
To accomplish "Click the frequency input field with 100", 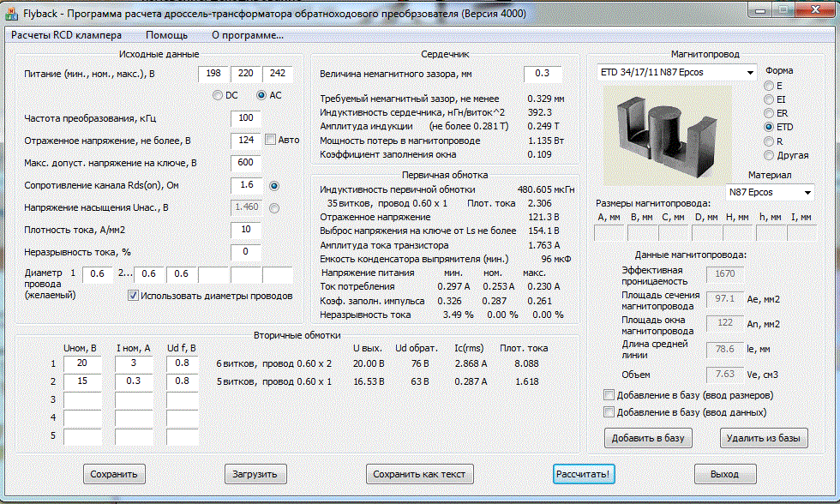I will pyautogui.click(x=246, y=117).
